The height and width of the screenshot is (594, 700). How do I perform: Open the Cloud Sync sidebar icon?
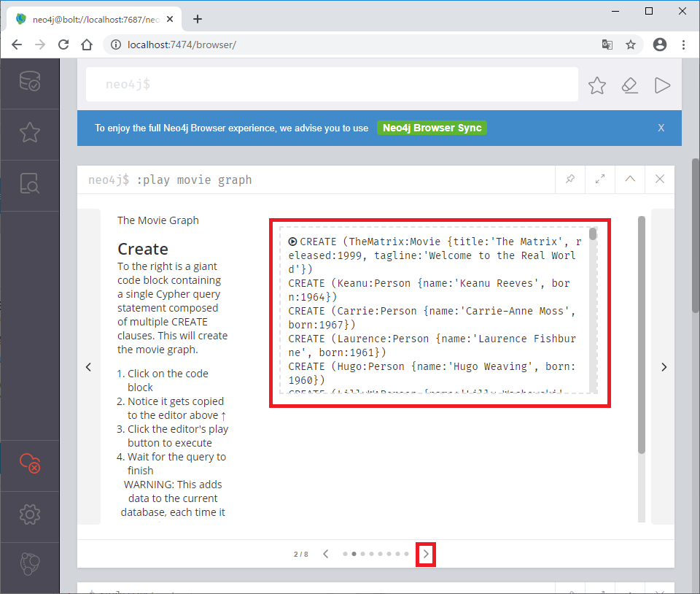pyautogui.click(x=30, y=463)
